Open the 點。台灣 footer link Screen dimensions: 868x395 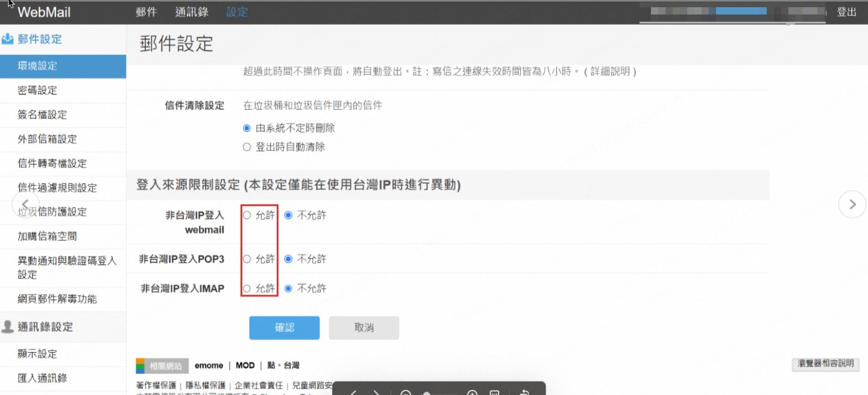point(283,365)
